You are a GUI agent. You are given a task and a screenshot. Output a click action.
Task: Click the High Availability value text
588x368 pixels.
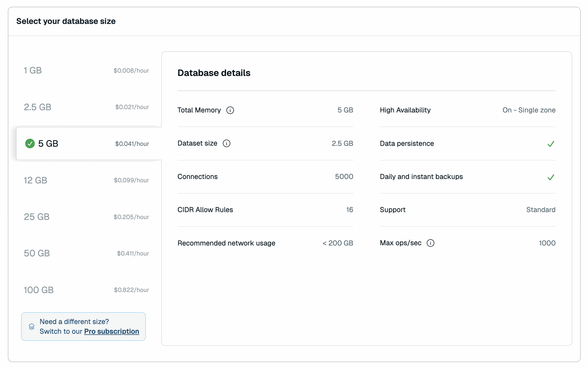tap(529, 110)
